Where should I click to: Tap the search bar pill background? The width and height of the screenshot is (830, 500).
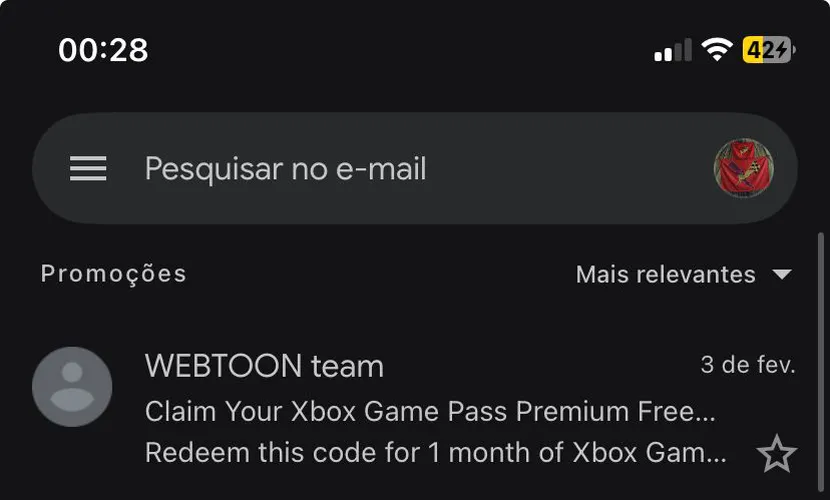click(414, 168)
